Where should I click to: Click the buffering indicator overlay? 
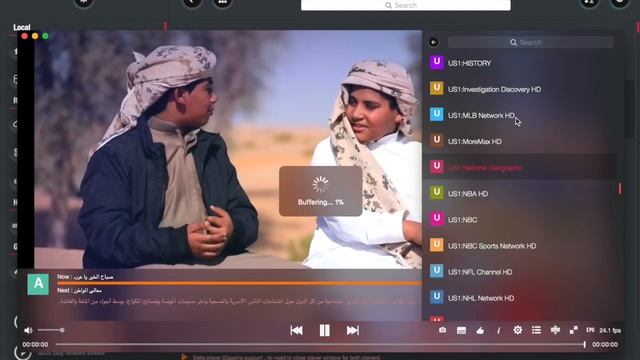(x=320, y=191)
